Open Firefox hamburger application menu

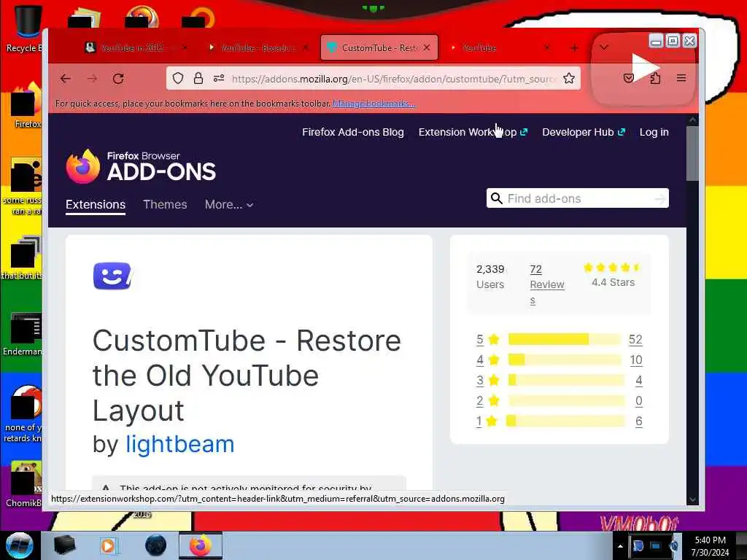pyautogui.click(x=681, y=78)
